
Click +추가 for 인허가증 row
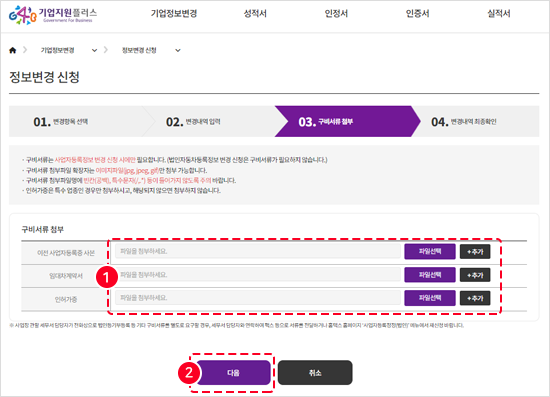click(x=475, y=298)
